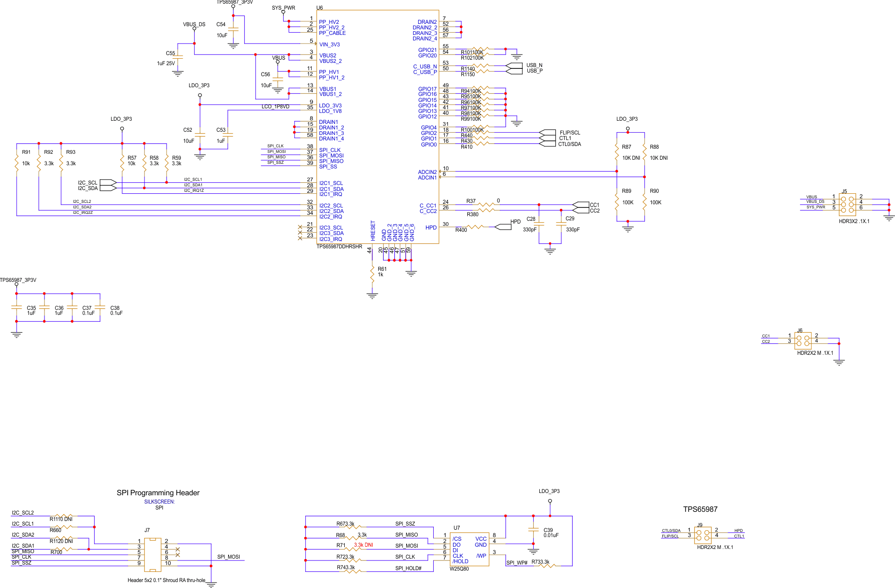895x588 pixels.
Task: Click the J7 SPI Programming Header symbol
Action: (x=153, y=555)
